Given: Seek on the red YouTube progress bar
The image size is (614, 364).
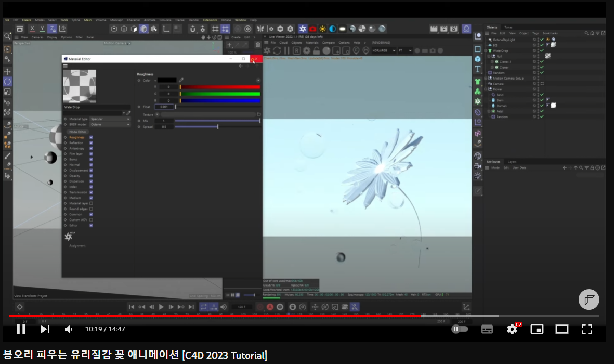Looking at the screenshot, I should pyautogui.click(x=304, y=316).
